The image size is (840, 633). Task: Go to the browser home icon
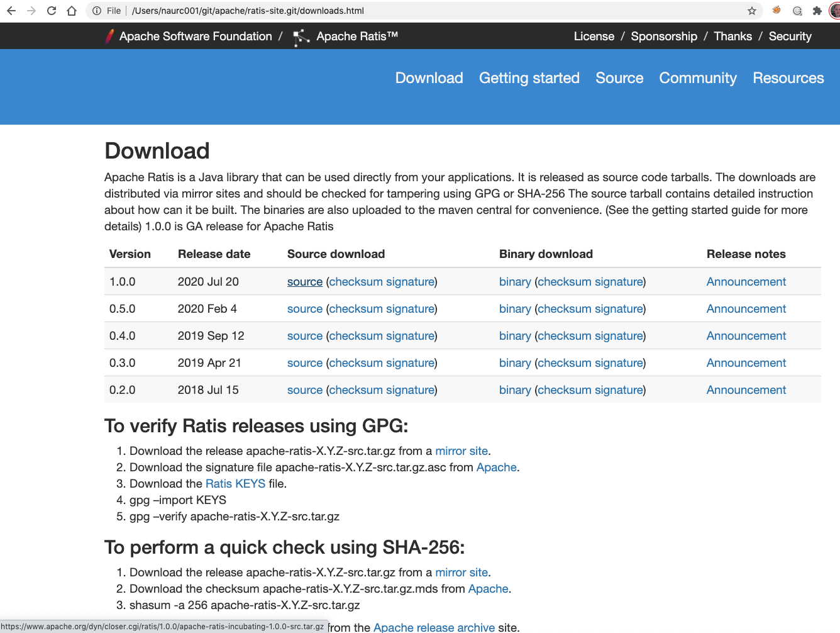[72, 11]
